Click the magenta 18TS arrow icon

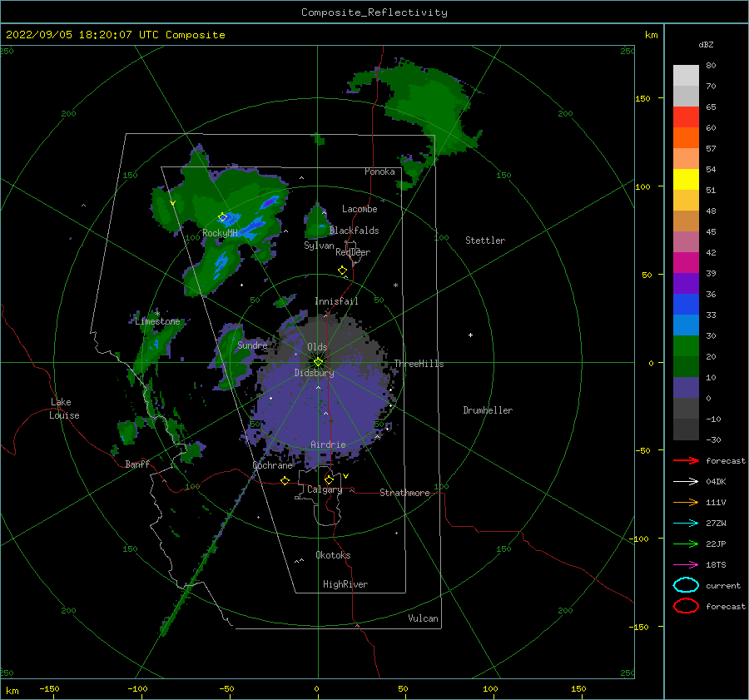pos(686,565)
